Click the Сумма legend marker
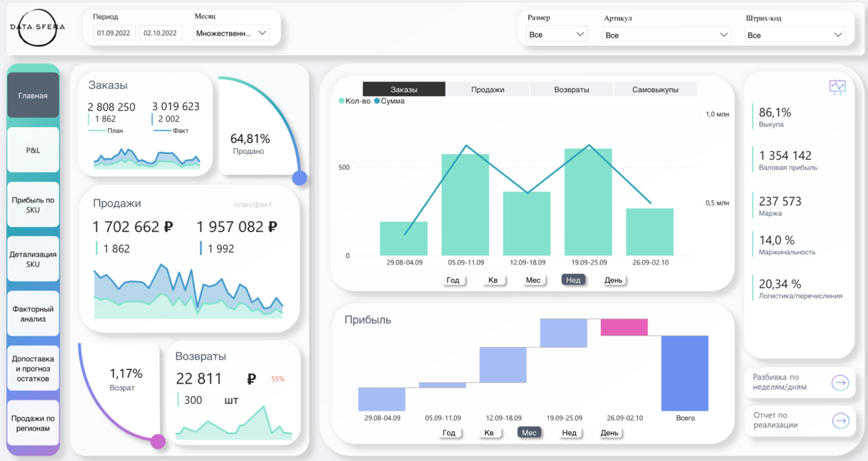 (x=377, y=101)
